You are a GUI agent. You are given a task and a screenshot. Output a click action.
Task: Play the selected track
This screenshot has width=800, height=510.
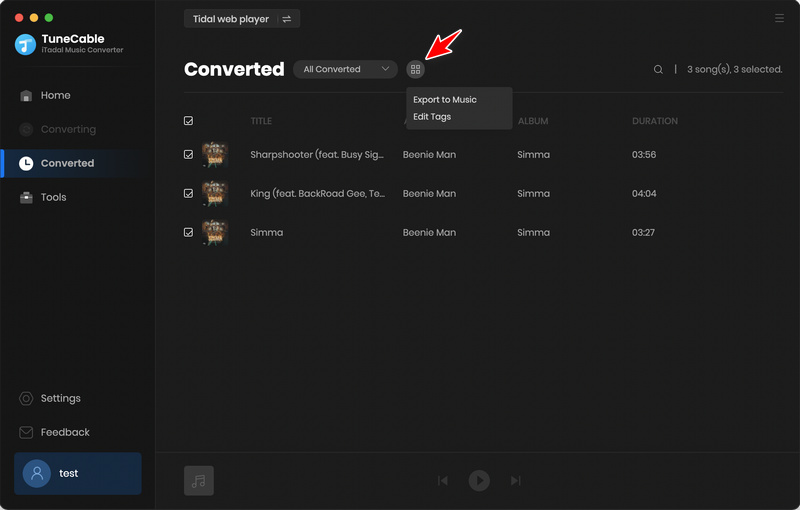pyautogui.click(x=479, y=480)
